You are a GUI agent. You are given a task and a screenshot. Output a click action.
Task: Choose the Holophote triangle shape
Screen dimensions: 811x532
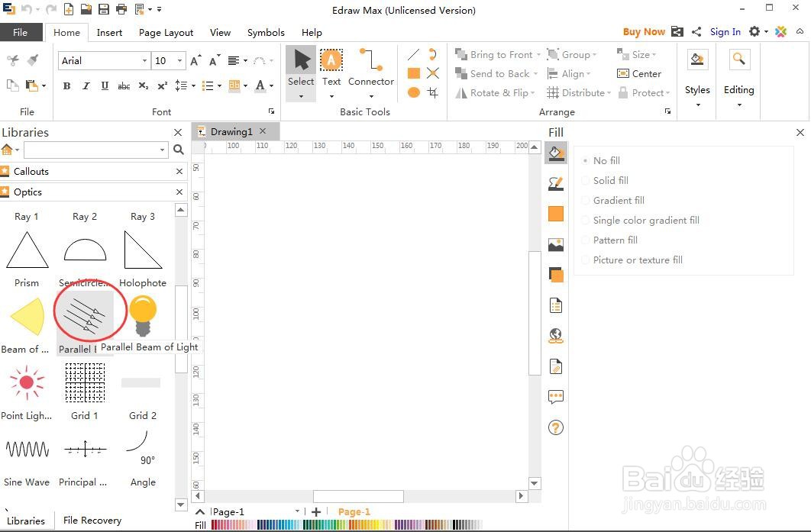144,250
